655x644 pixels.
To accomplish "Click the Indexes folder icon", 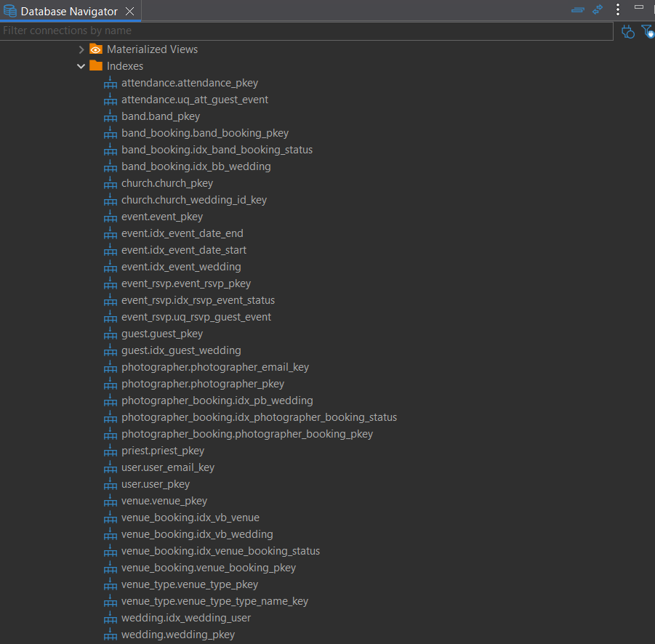I will tap(96, 66).
